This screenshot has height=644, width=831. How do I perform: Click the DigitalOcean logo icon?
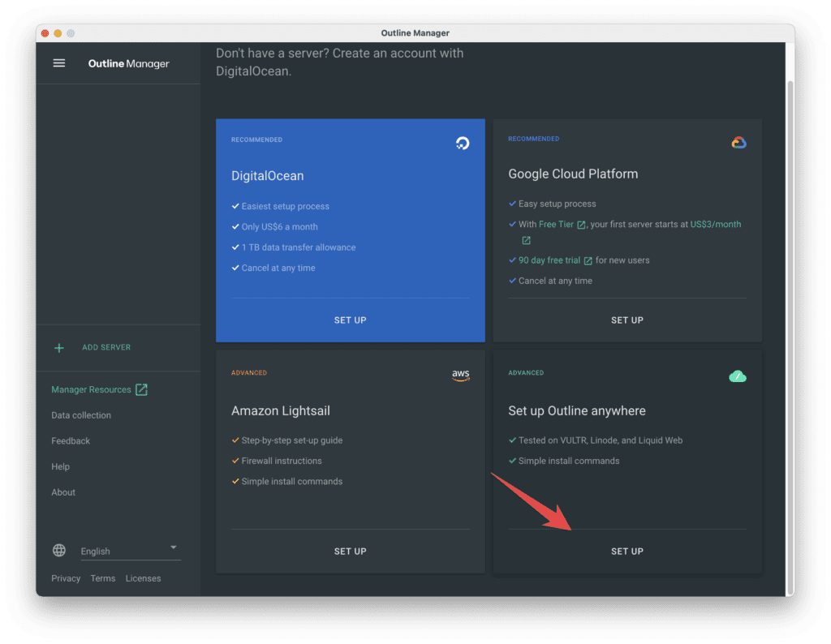463,143
